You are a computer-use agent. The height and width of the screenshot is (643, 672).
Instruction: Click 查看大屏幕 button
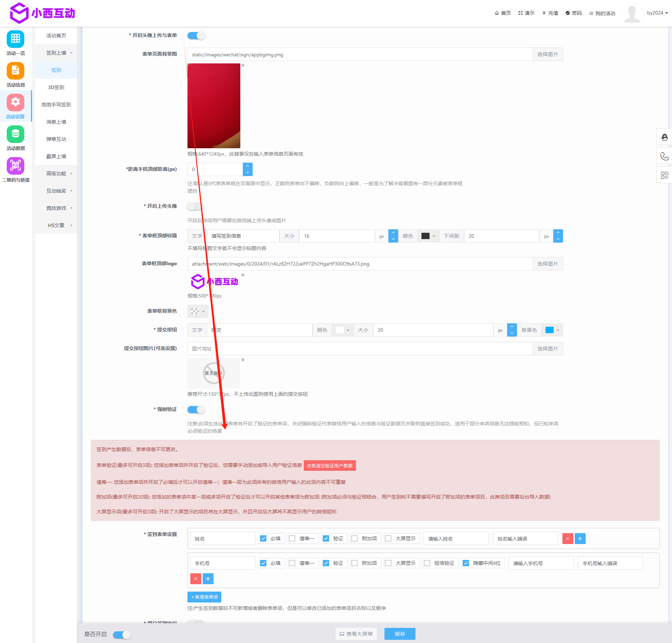click(356, 634)
